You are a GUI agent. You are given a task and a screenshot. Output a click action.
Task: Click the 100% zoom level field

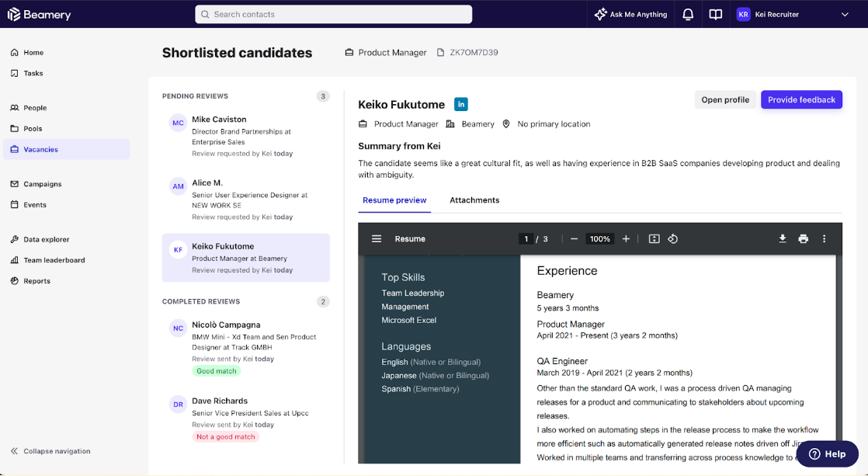tap(599, 238)
